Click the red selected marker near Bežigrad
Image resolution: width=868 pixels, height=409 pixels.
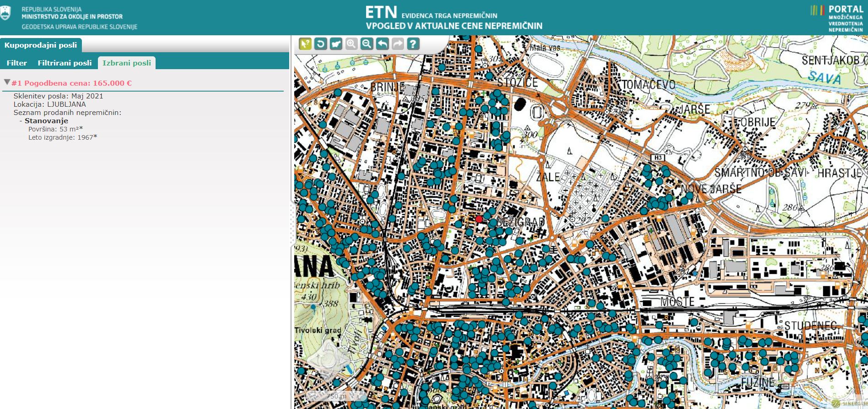pyautogui.click(x=479, y=219)
